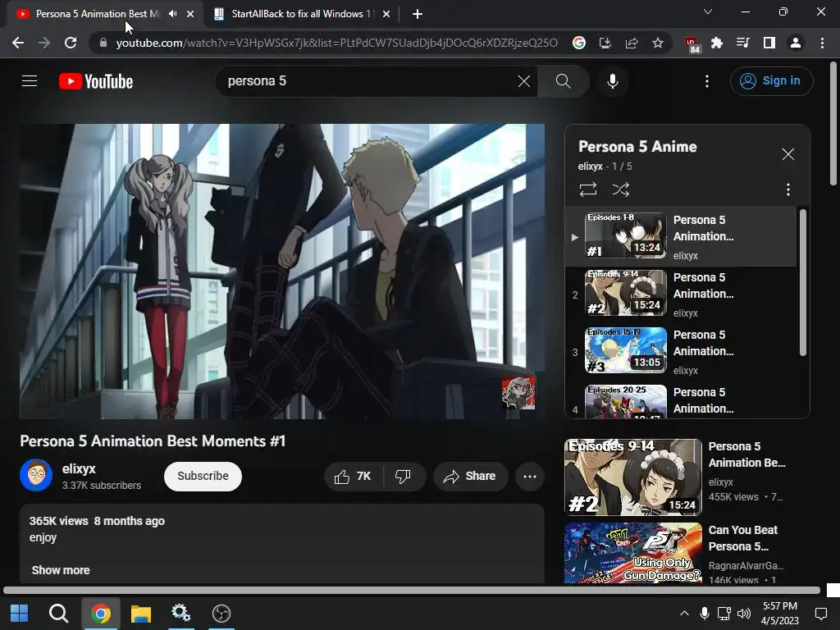Click the search magnifier button
The image size is (840, 630).
pos(563,81)
